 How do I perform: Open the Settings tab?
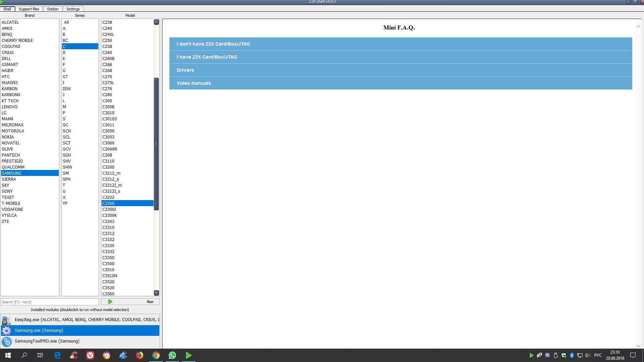[x=73, y=9]
